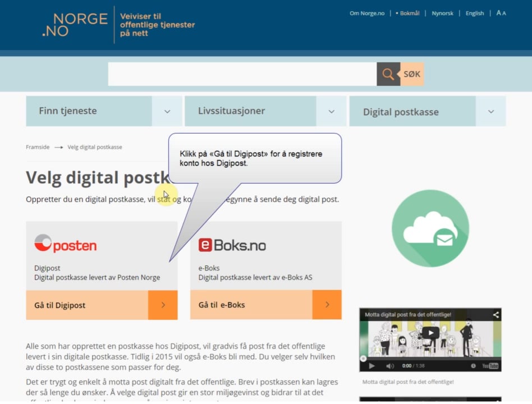The image size is (532, 404).
Task: Focus the search input field
Action: [242, 74]
